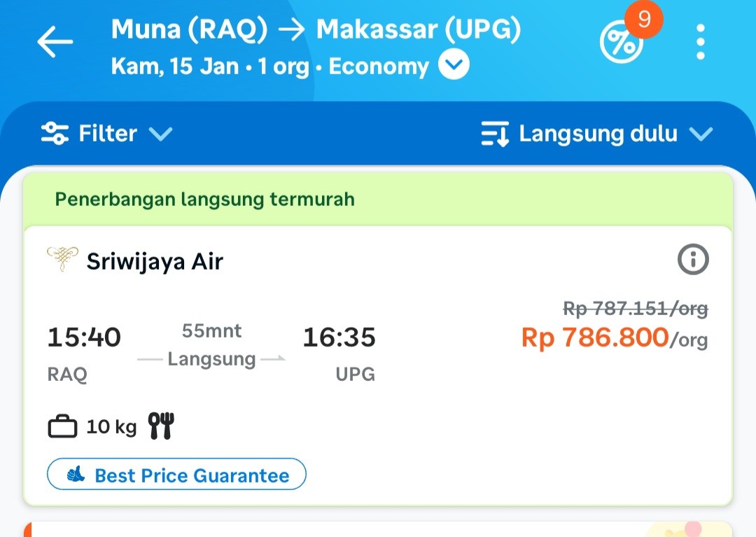The width and height of the screenshot is (756, 537).
Task: Open the three-dot overflow menu
Action: pos(701,42)
